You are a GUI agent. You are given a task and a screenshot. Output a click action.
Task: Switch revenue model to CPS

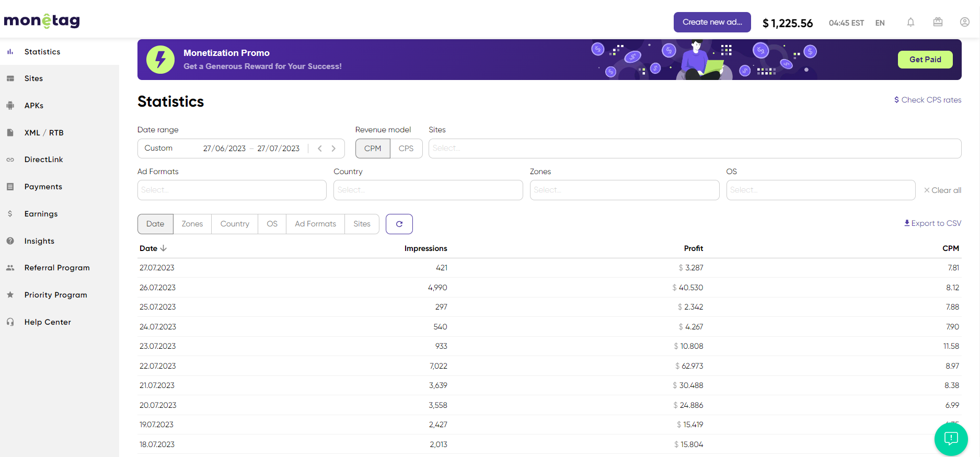406,148
